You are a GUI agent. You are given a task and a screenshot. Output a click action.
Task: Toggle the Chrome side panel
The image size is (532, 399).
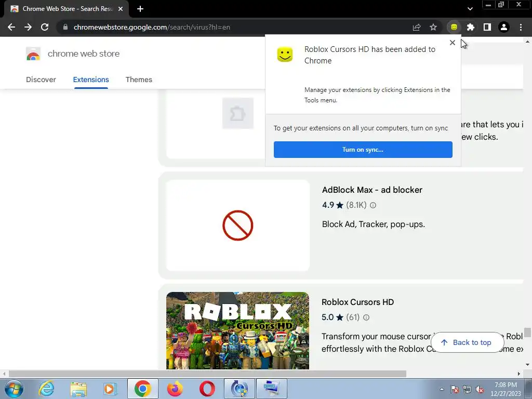coord(487,27)
